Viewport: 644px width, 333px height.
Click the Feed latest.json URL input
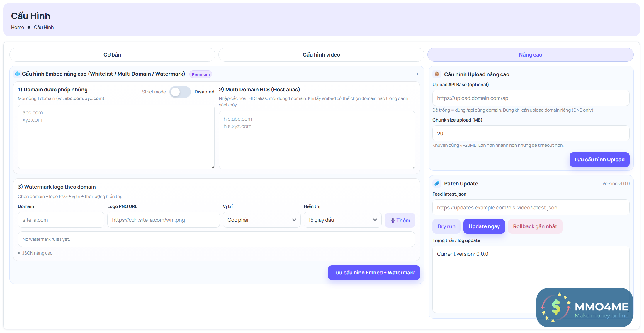[x=531, y=208]
